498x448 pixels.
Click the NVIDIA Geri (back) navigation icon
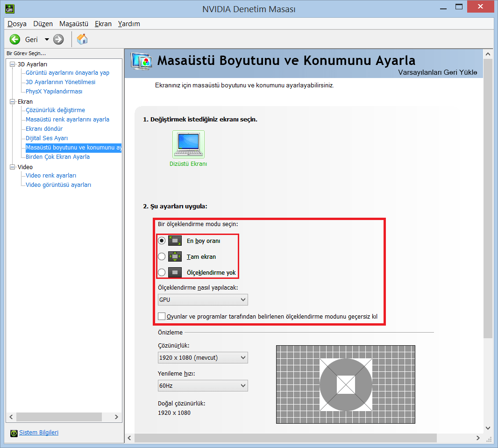(14, 39)
